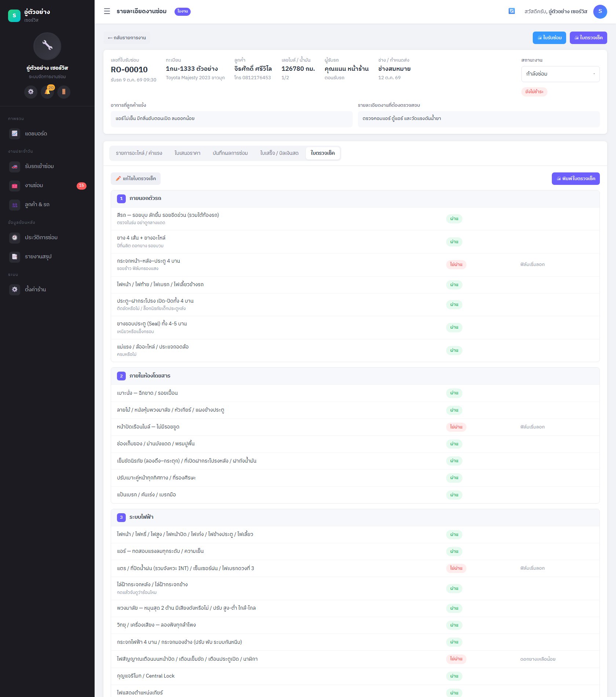The image size is (616, 697).
Task: Open the job status dropdown กำลังซ่อม
Action: (x=560, y=74)
